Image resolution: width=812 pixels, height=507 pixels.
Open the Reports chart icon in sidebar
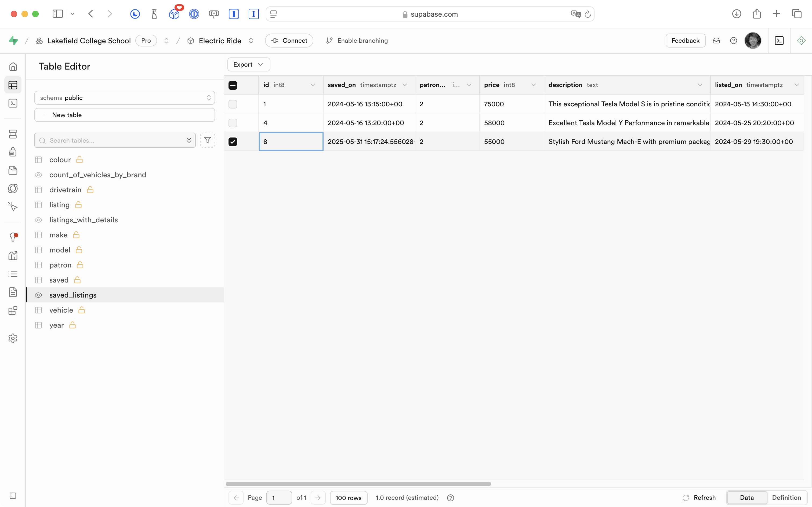(x=13, y=256)
